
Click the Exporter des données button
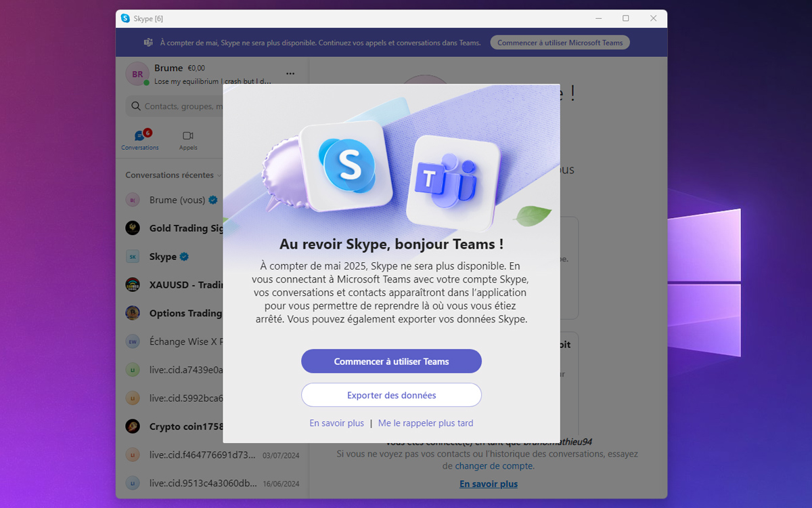[391, 395]
